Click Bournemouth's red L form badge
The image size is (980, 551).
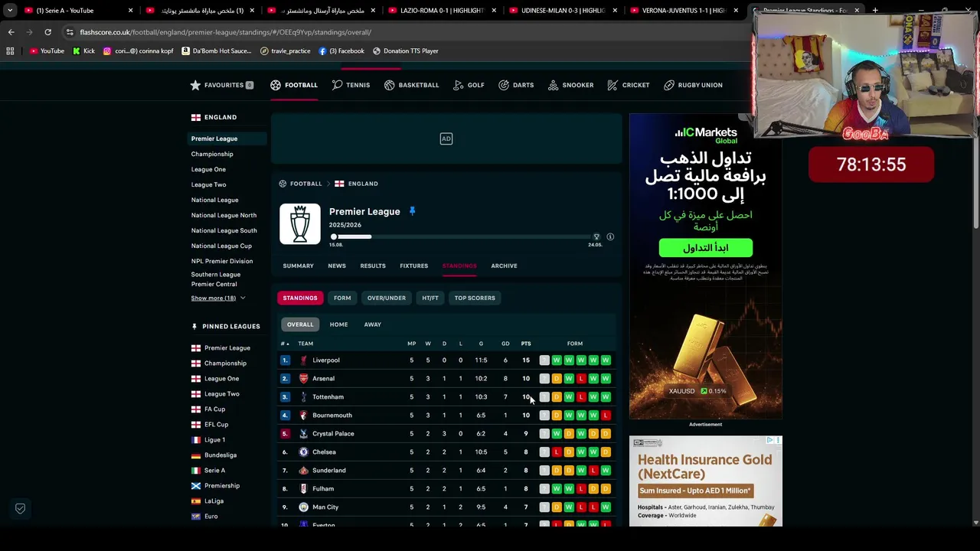[x=606, y=415]
